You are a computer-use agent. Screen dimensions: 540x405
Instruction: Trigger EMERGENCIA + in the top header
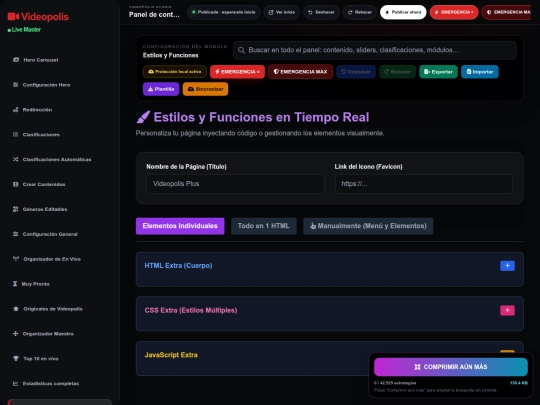(x=454, y=12)
